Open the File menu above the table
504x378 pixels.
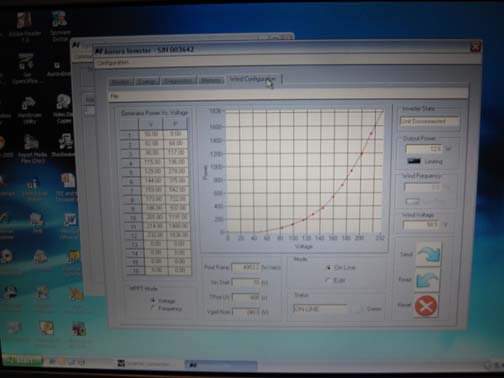click(114, 96)
